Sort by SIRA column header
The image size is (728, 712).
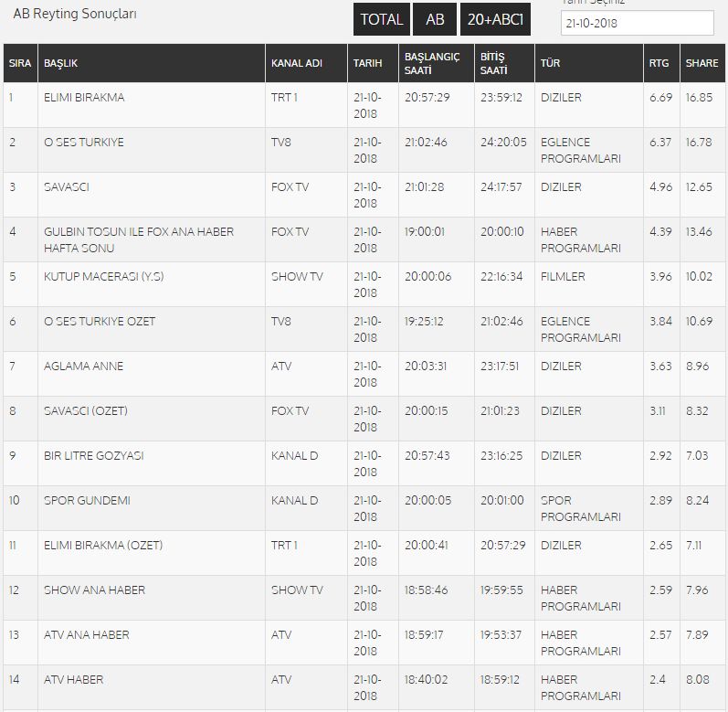click(20, 63)
